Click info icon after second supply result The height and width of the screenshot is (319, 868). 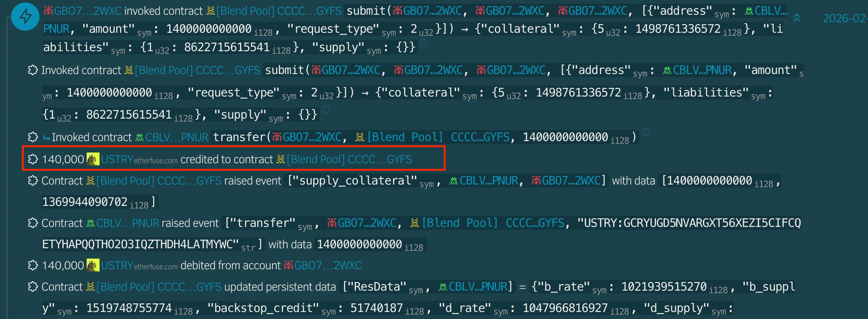coord(326,110)
